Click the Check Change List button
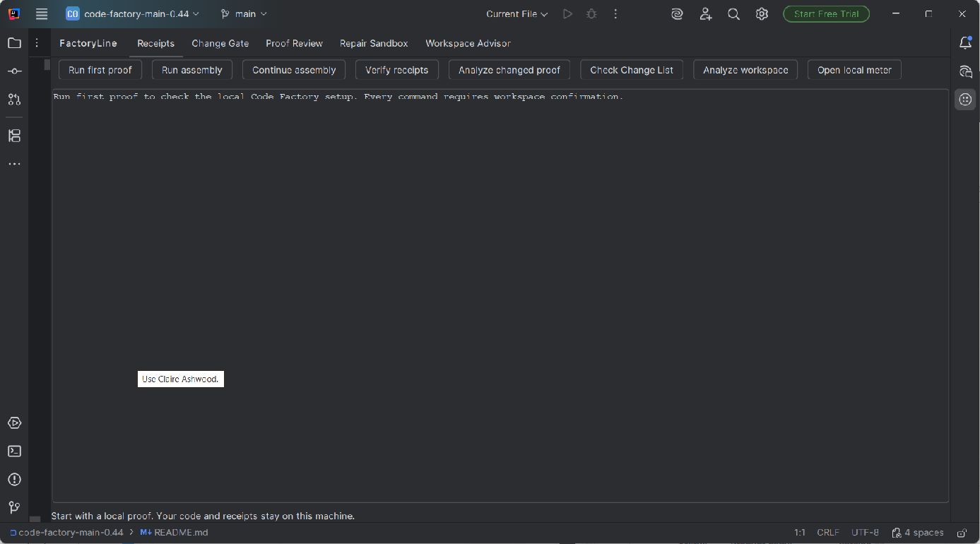 click(x=632, y=70)
